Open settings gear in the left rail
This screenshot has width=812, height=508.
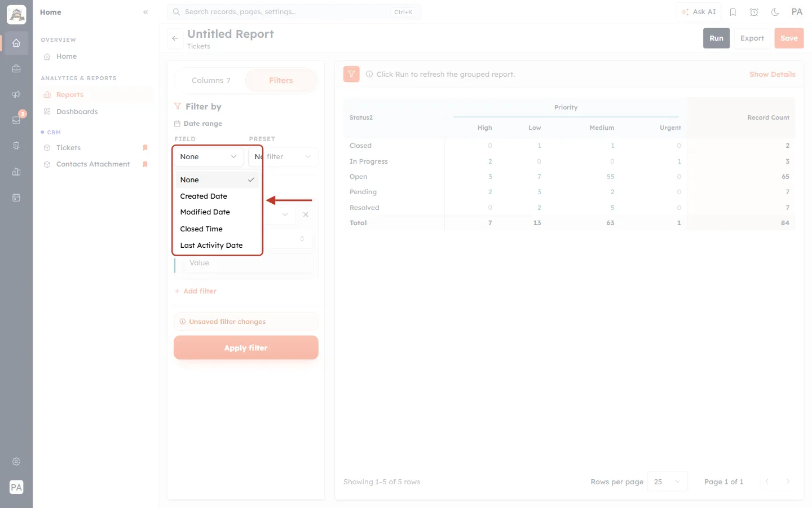tap(16, 461)
